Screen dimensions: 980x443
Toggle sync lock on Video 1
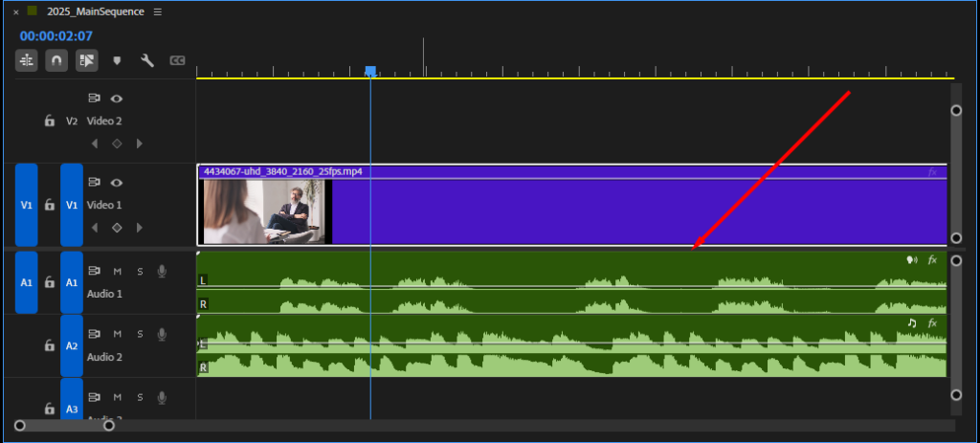[x=94, y=183]
